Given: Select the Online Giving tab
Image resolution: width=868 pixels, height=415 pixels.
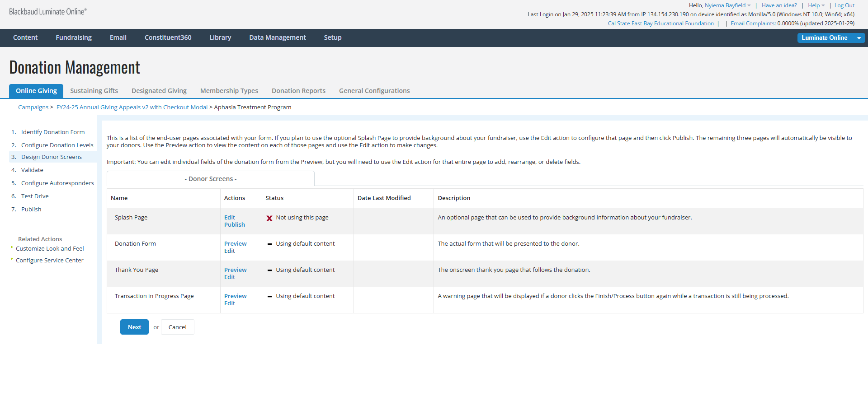Looking at the screenshot, I should [x=36, y=91].
